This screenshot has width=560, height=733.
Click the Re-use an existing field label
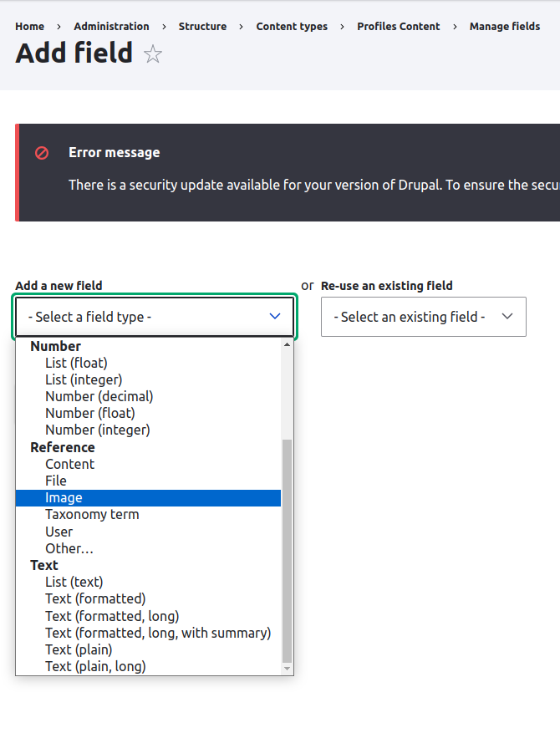coord(387,286)
